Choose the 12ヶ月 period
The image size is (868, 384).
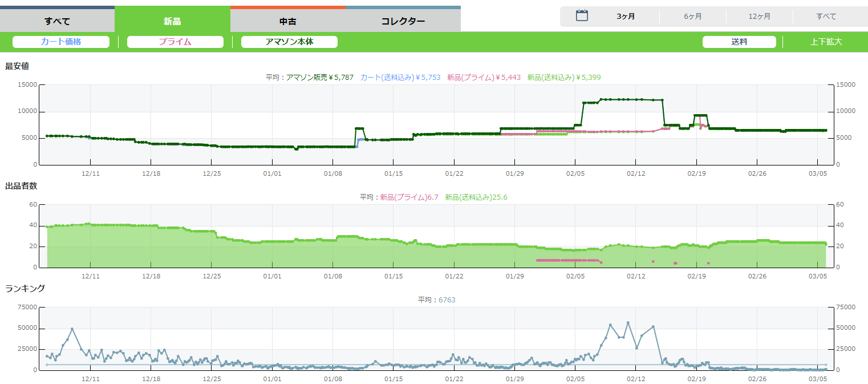click(x=760, y=17)
